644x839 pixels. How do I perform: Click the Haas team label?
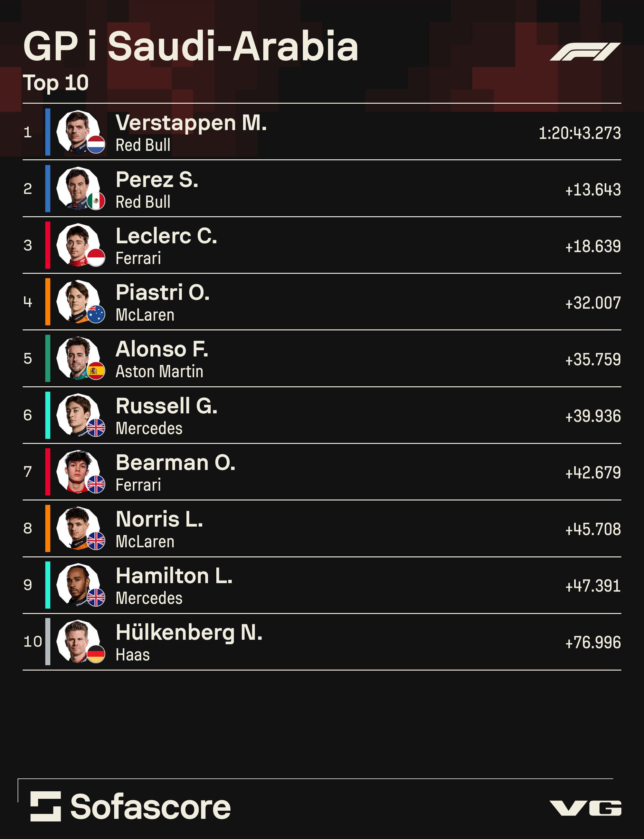pyautogui.click(x=133, y=655)
